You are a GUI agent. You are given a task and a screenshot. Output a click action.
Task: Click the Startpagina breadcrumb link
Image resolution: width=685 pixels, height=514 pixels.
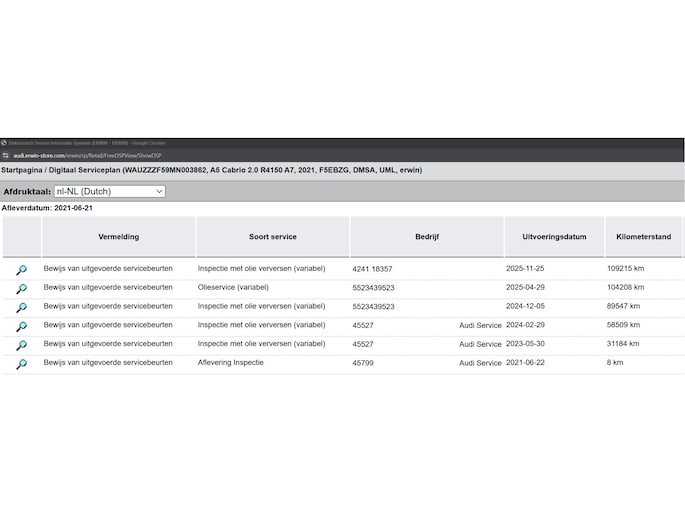(24, 171)
